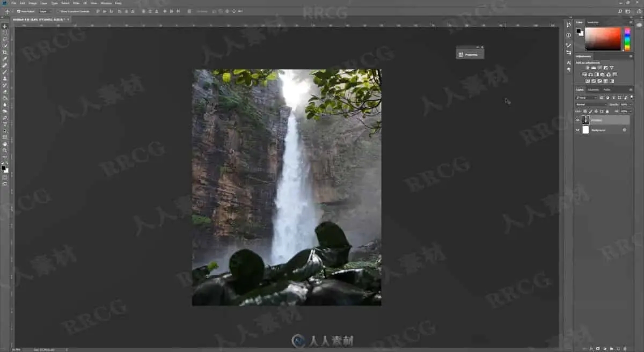Viewport: 644px width, 352px height.
Task: Open the search icon at top right
Action: click(620, 11)
